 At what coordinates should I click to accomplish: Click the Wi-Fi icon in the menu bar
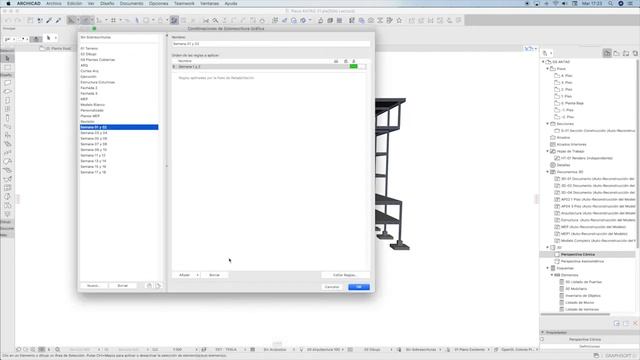click(x=555, y=3)
